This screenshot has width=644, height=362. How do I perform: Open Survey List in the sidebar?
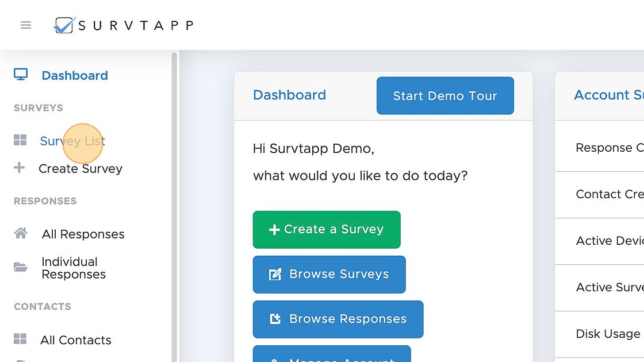(72, 141)
